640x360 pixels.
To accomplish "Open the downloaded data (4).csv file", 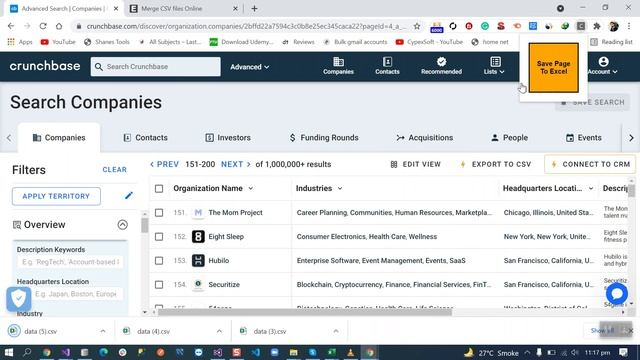I will point(153,331).
